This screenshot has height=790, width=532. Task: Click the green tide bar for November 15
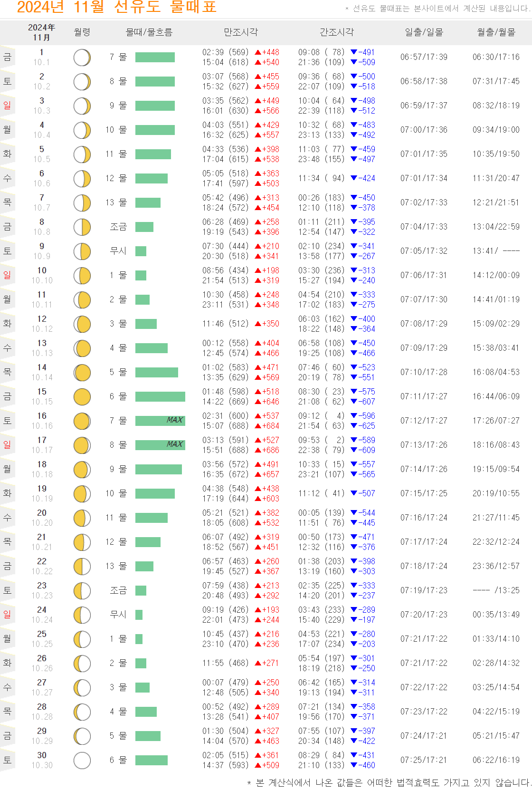tap(160, 396)
